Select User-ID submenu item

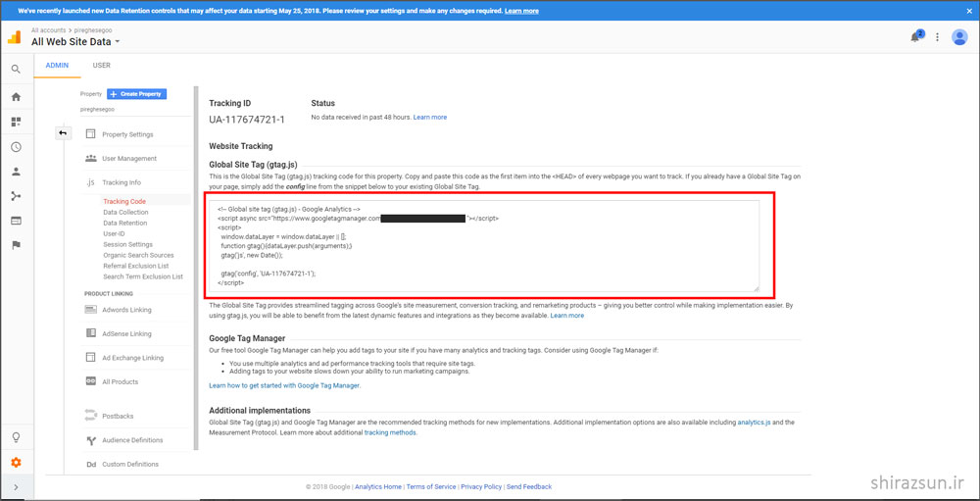[x=115, y=233]
